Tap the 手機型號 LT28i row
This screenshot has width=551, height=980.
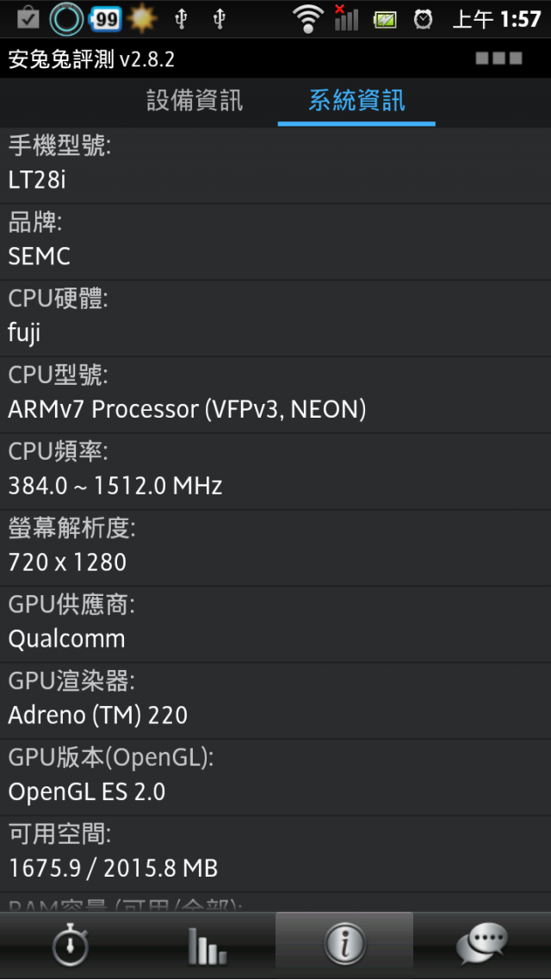coord(275,165)
